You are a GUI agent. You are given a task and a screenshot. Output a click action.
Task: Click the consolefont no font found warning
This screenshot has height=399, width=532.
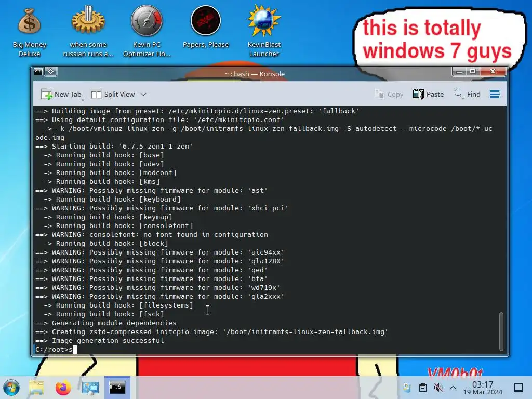coord(152,235)
